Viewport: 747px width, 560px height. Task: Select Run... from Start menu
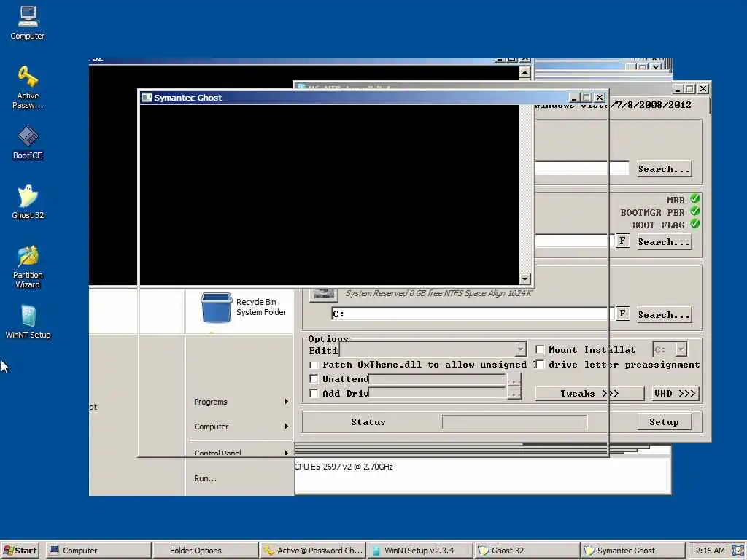click(x=205, y=478)
